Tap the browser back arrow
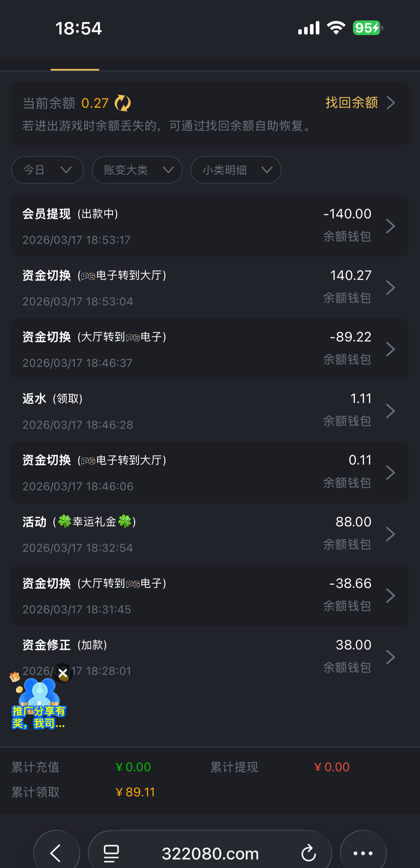Image resolution: width=420 pixels, height=868 pixels. click(x=56, y=853)
